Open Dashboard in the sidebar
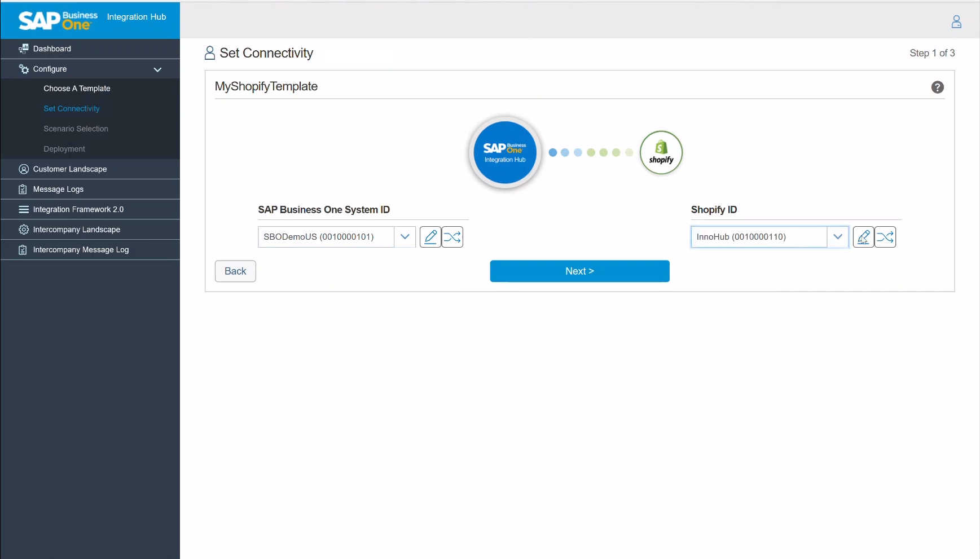Screen dimensions: 980x559 [90, 49]
